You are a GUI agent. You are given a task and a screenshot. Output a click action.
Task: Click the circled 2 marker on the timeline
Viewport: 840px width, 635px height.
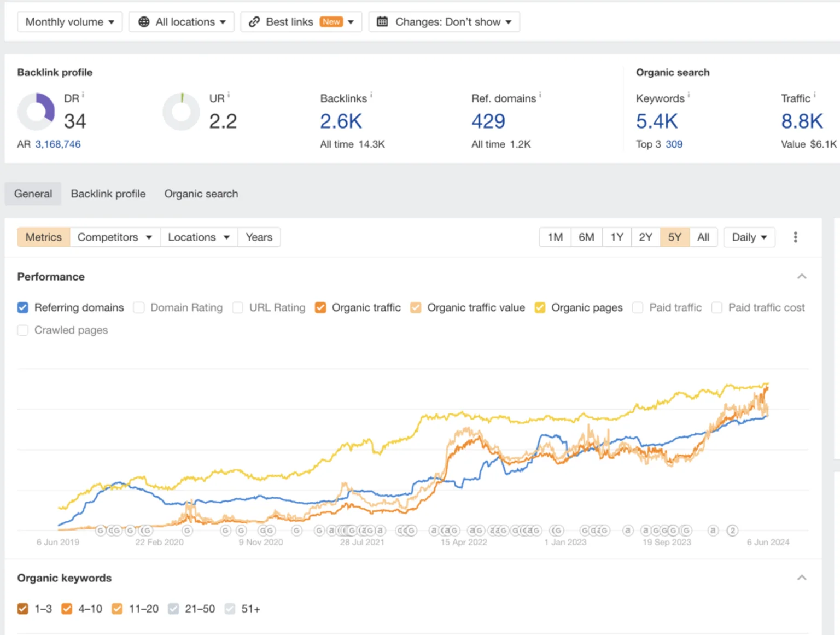[732, 531]
